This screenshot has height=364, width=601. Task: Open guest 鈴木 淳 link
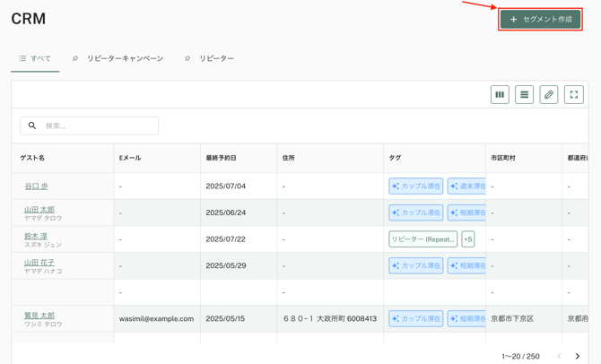[x=36, y=236]
